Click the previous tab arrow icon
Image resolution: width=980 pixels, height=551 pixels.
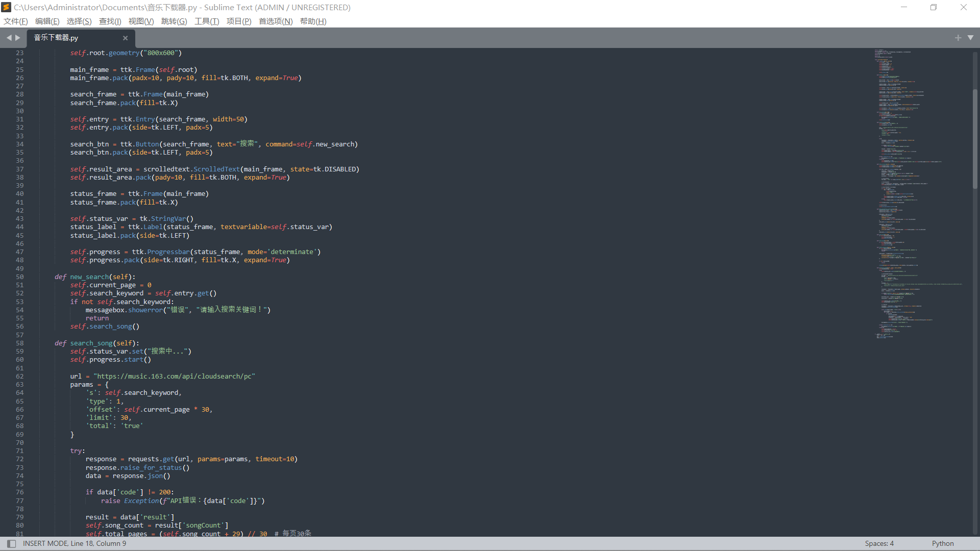click(x=9, y=38)
